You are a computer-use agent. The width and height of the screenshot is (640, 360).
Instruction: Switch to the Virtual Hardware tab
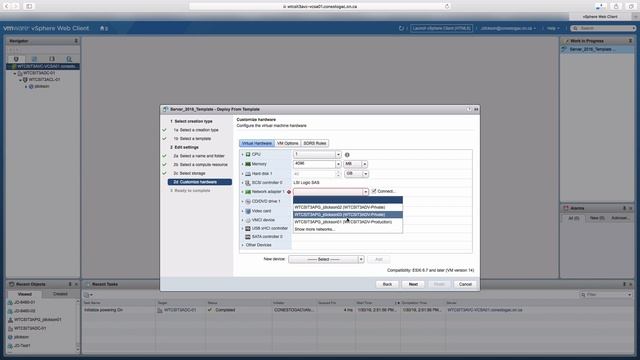[x=256, y=143]
